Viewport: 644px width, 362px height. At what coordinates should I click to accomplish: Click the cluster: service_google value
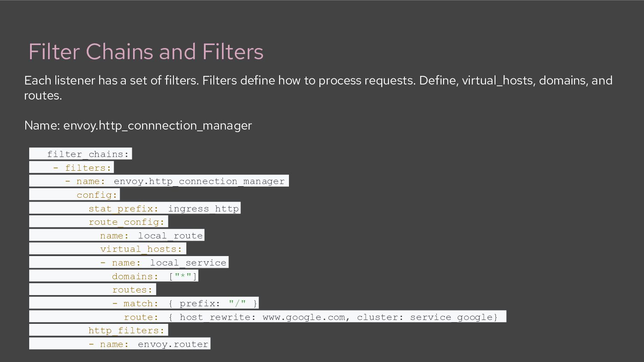(x=427, y=317)
